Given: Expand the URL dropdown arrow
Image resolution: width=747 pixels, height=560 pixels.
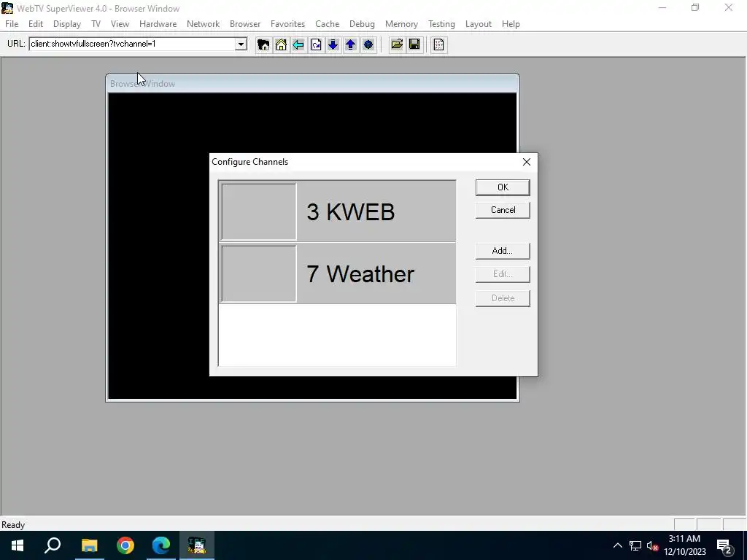Looking at the screenshot, I should point(241,44).
